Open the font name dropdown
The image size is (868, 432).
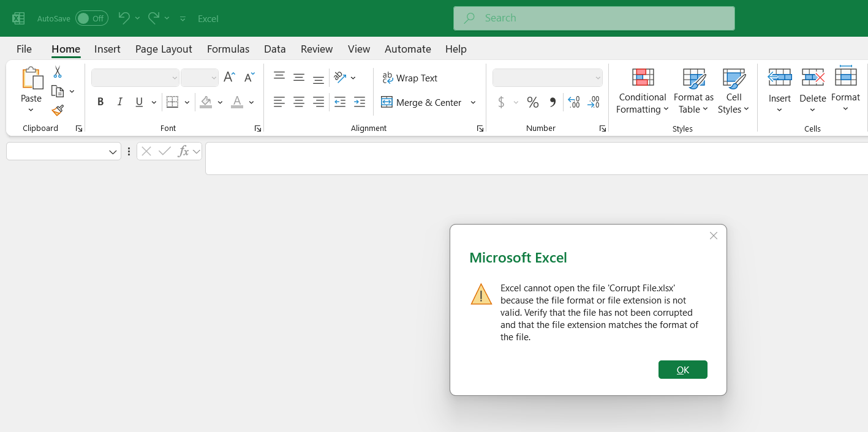pos(175,78)
